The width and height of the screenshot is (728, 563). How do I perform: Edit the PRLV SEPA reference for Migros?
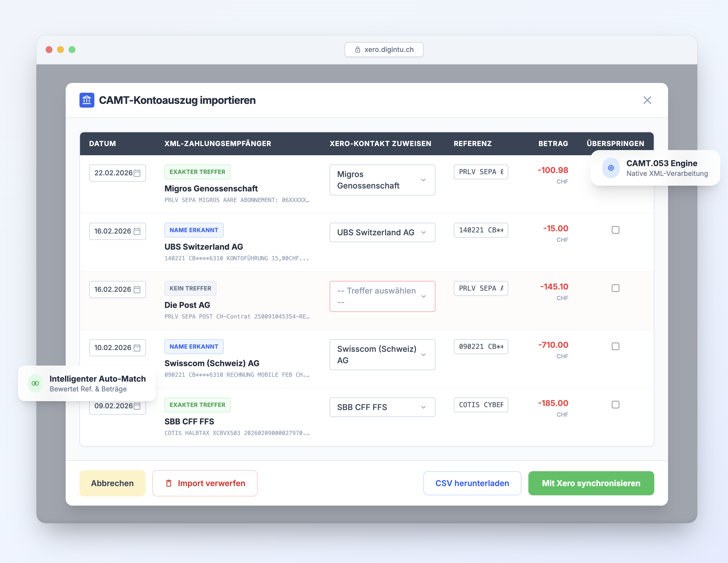coord(481,172)
